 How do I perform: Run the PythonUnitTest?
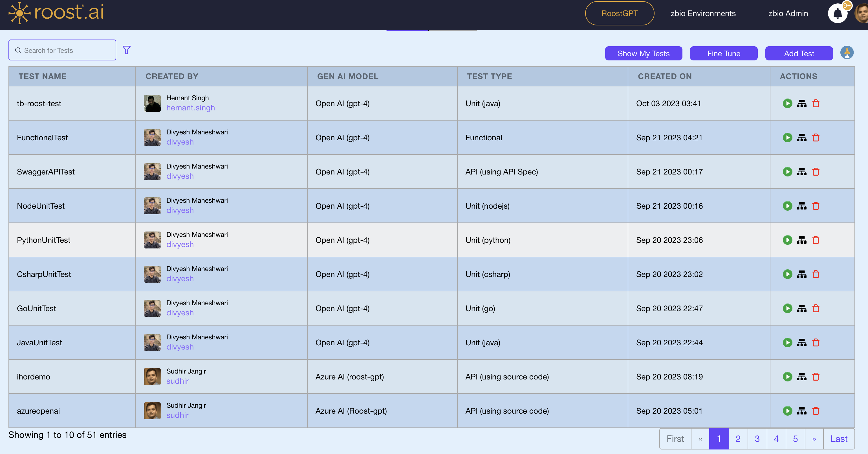point(787,240)
